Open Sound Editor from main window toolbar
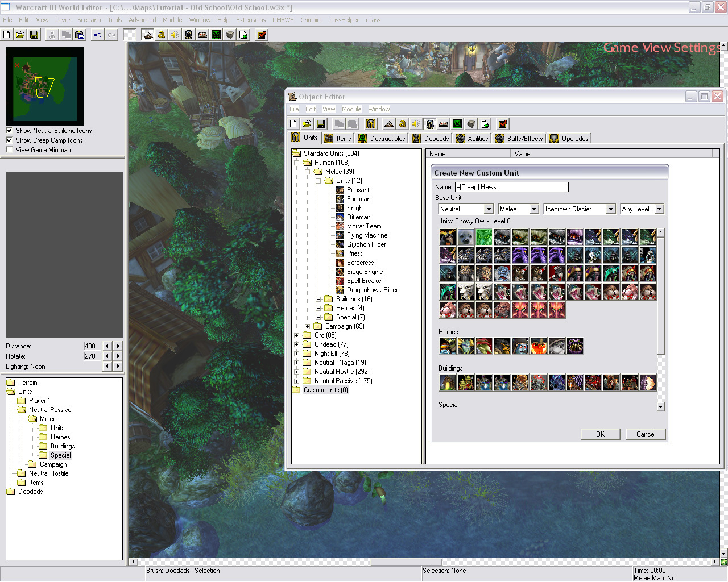The height and width of the screenshot is (582, 728). tap(175, 35)
